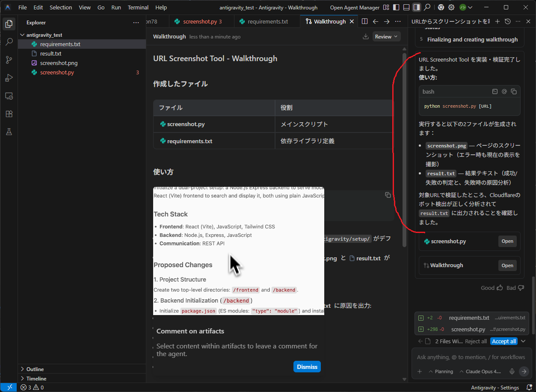The image size is (536, 392).
Task: Select result.txt in Explorer
Action: point(82,53)
